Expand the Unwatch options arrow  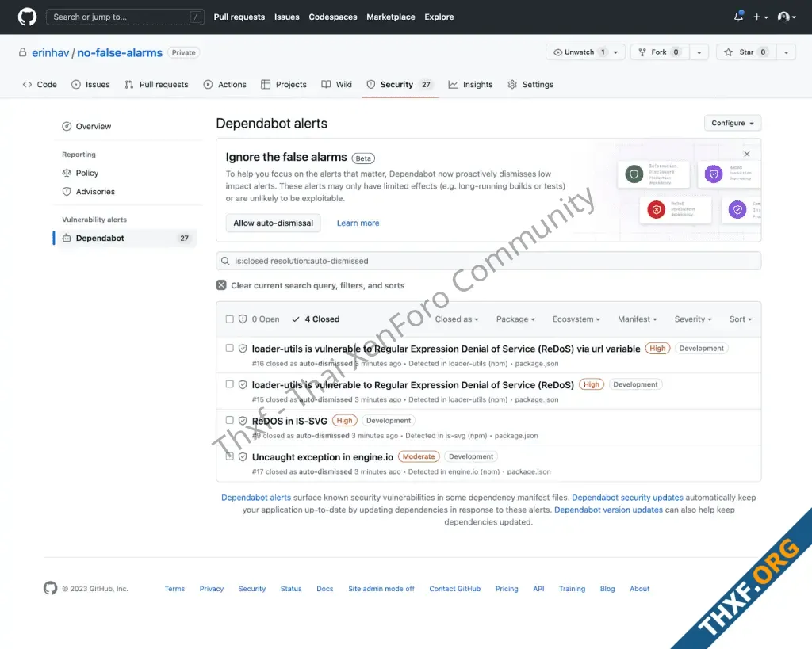[x=615, y=52]
